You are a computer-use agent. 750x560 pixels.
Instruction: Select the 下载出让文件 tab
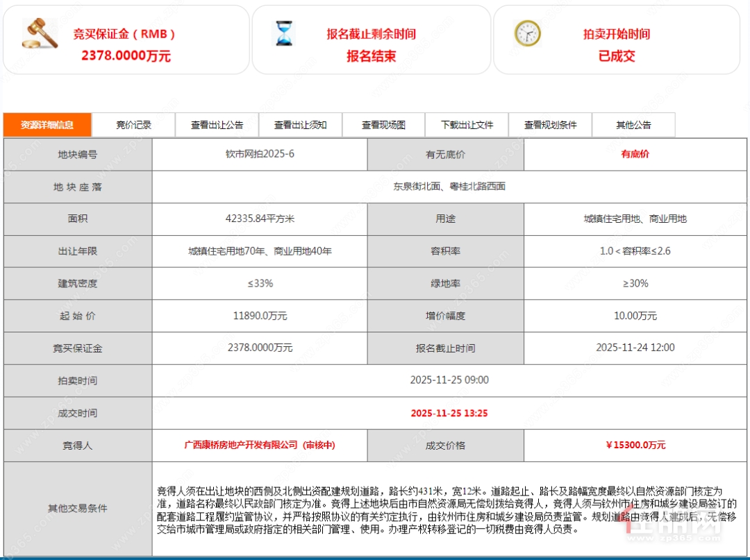[x=467, y=125]
